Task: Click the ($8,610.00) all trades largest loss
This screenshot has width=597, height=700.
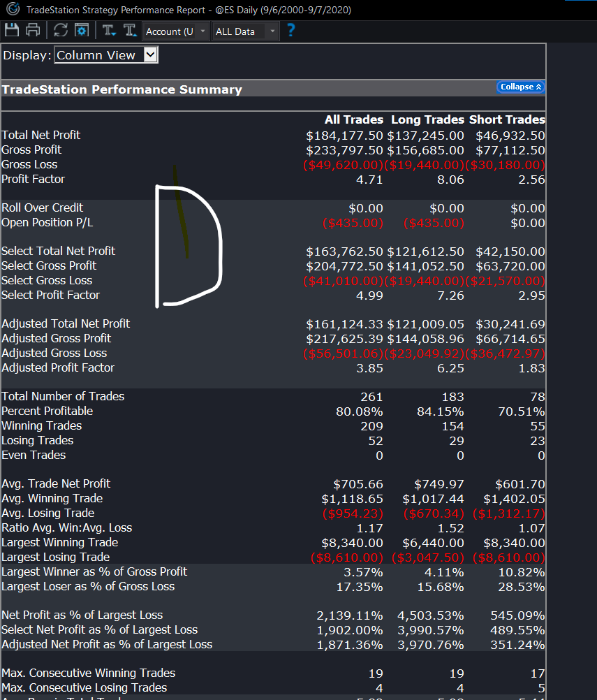Action: pos(347,557)
